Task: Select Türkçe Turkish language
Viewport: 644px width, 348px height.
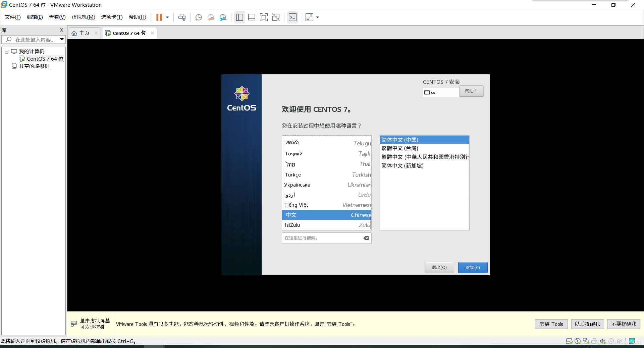Action: pyautogui.click(x=327, y=175)
